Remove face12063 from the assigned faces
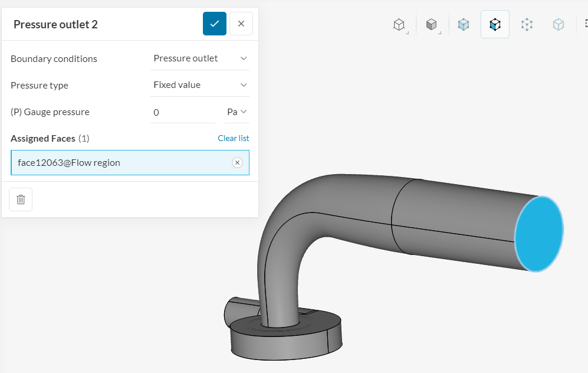Screen dimensions: 588x373 click(237, 163)
